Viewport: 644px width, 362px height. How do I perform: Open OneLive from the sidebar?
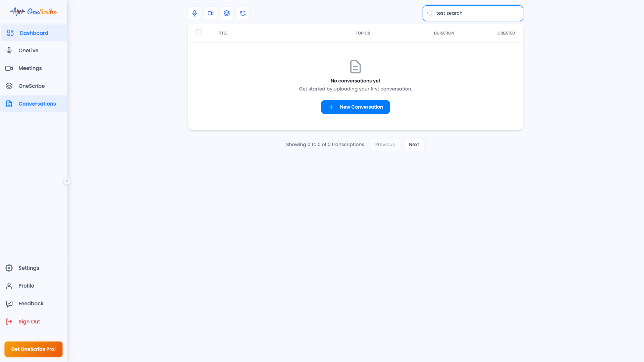[28, 51]
